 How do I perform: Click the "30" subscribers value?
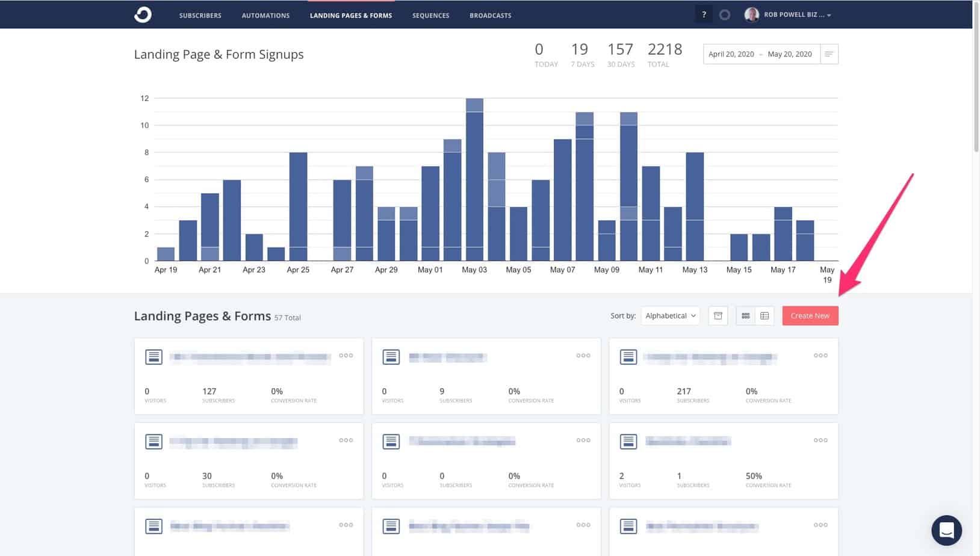(x=206, y=476)
